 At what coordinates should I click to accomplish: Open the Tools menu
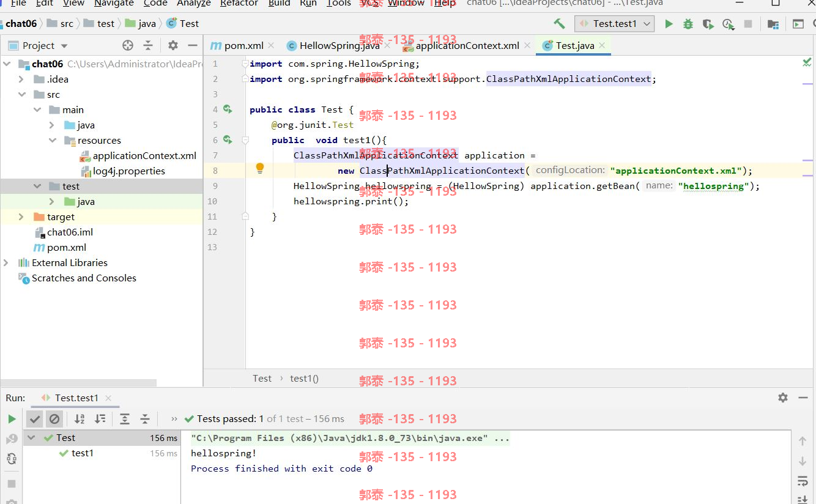(339, 3)
